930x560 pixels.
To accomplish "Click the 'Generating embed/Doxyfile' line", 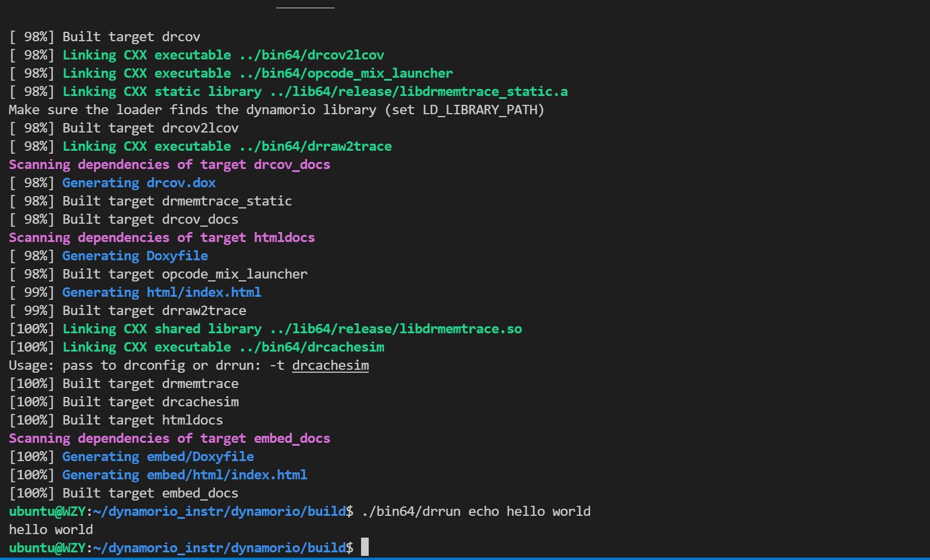I will tap(131, 457).
